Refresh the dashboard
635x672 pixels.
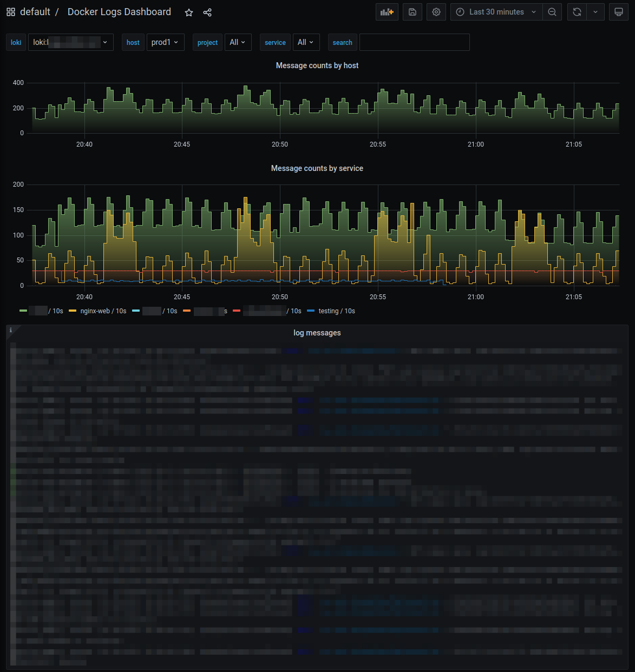[x=576, y=11]
